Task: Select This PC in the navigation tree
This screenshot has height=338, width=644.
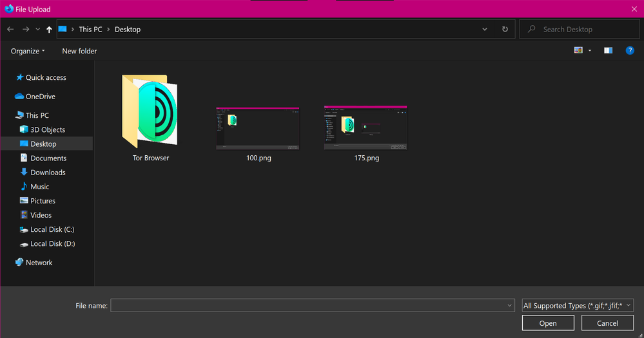Action: (37, 115)
